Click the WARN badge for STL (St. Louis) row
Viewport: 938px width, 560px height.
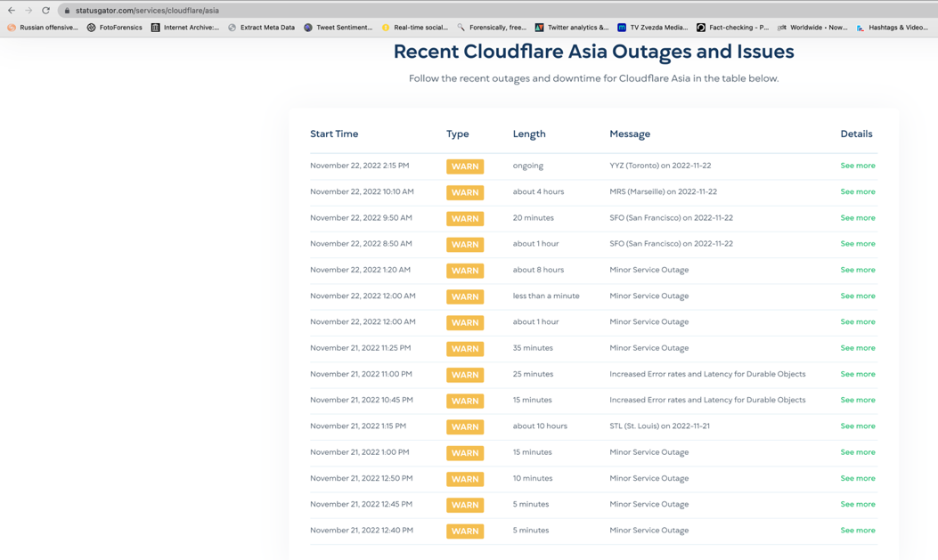(465, 426)
